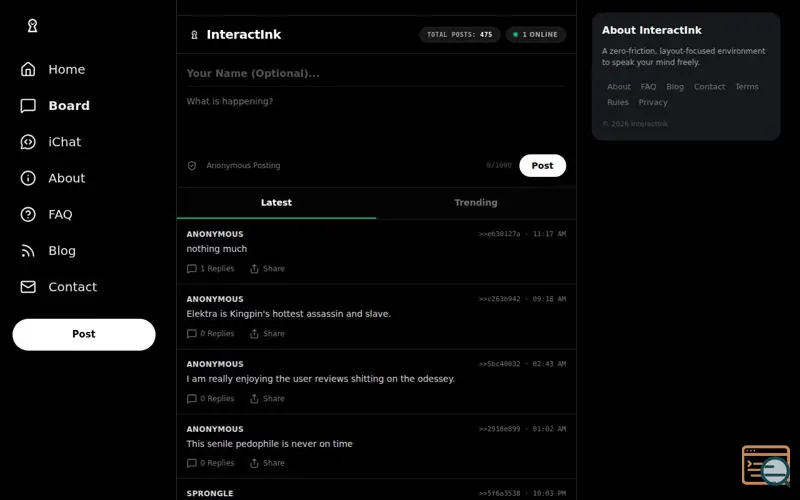The height and width of the screenshot is (500, 800).
Task: Open the Home page icon
Action: point(28,69)
